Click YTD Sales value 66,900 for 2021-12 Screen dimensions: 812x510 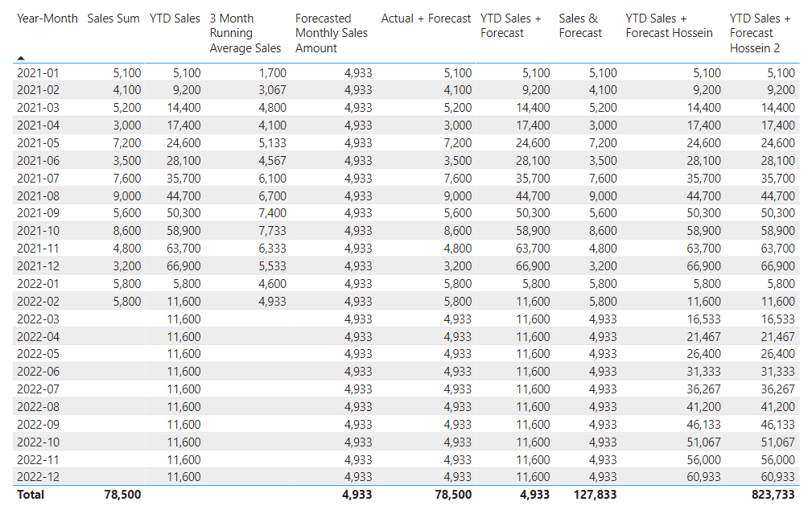coord(183,265)
